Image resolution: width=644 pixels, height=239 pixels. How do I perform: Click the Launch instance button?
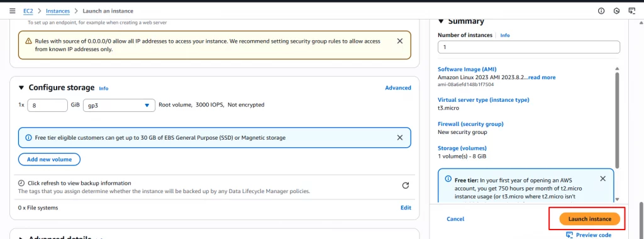pyautogui.click(x=589, y=219)
